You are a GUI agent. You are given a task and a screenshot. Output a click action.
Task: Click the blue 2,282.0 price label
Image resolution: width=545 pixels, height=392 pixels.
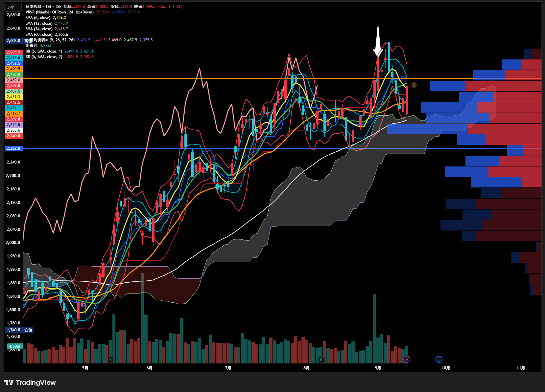click(x=13, y=148)
